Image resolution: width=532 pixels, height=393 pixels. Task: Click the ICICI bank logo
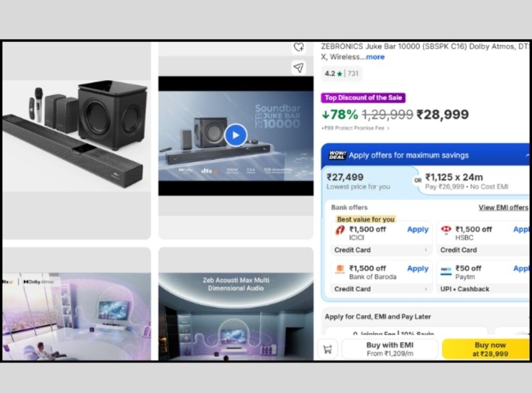(340, 230)
